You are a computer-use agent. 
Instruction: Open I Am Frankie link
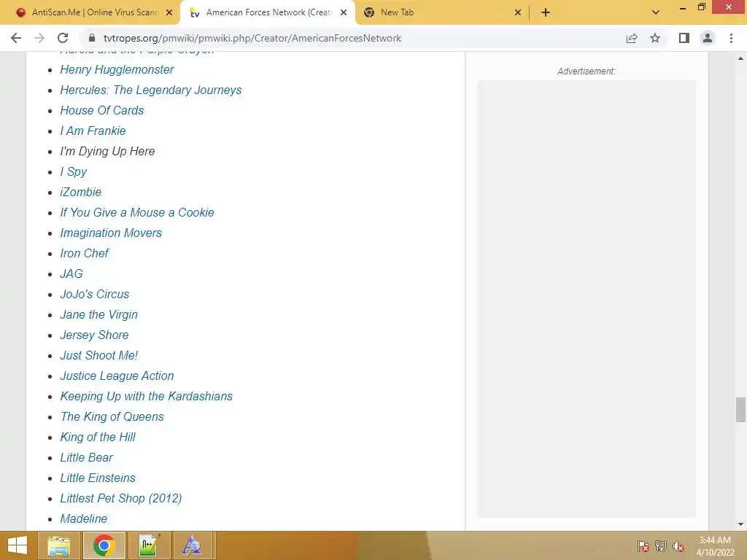(93, 131)
